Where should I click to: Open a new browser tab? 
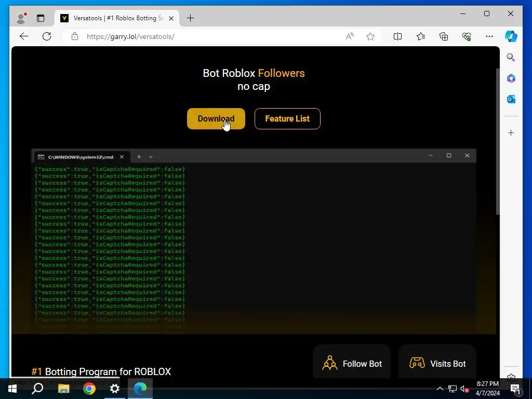coord(190,18)
